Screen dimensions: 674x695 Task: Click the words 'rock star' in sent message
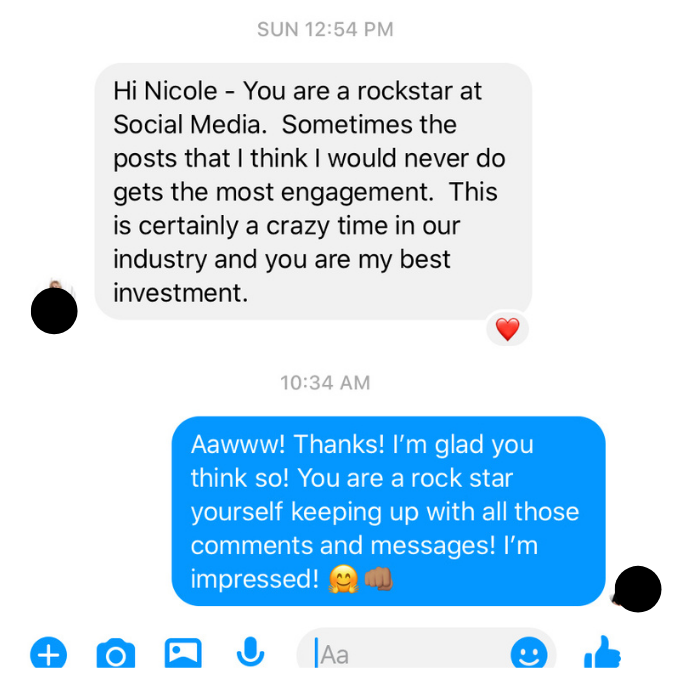tap(462, 478)
